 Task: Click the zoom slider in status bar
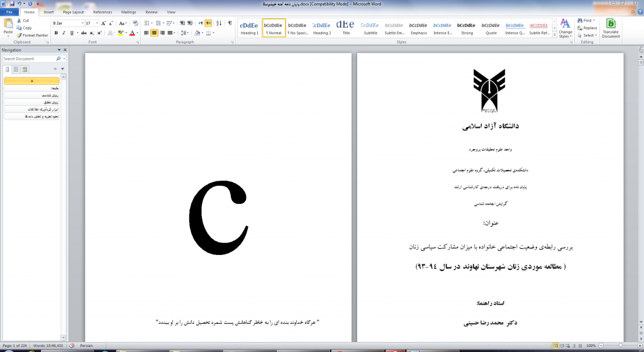pyautogui.click(x=620, y=346)
